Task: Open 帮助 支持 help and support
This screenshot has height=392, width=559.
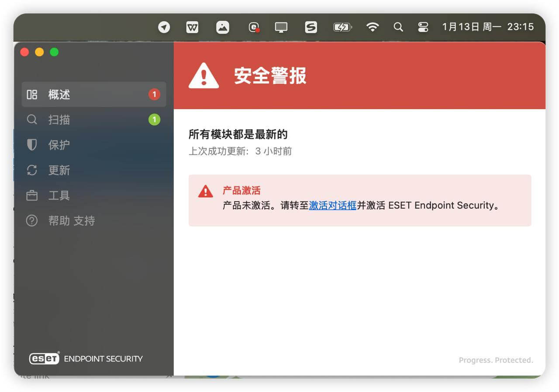Action: click(x=94, y=221)
